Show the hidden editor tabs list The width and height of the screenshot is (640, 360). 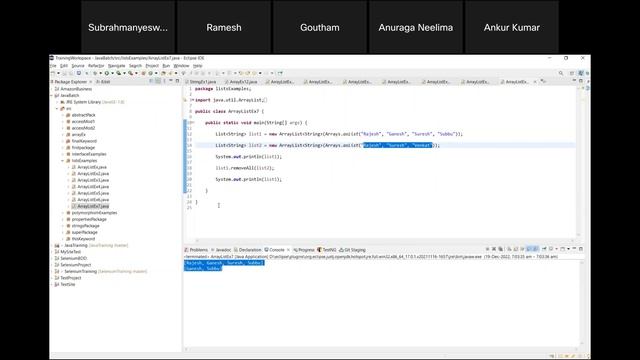click(543, 81)
